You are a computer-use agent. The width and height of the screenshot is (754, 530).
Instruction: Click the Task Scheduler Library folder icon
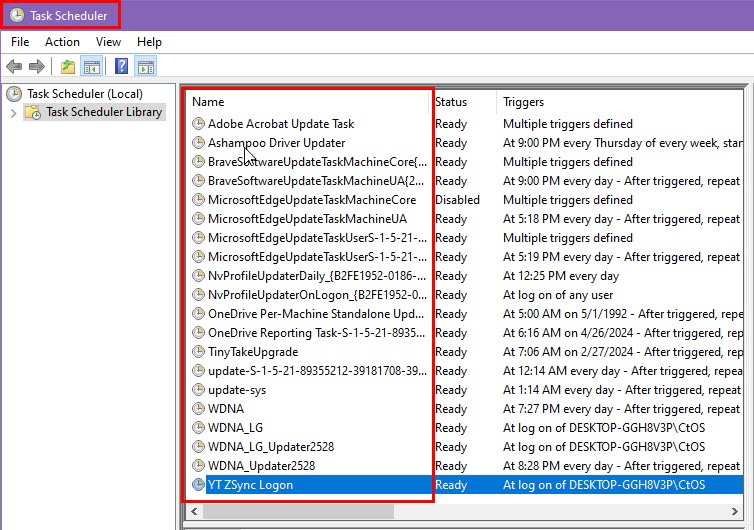coord(33,113)
